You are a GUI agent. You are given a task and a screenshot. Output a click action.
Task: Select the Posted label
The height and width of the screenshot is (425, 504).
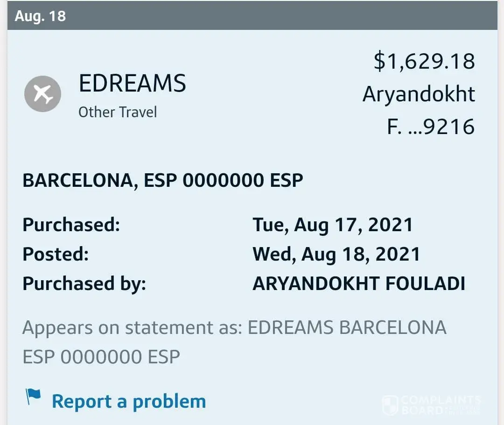click(56, 254)
